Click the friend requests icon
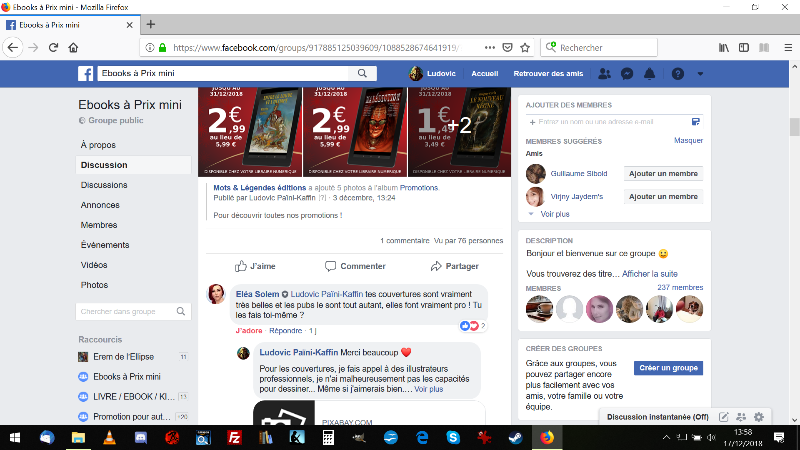 604,74
